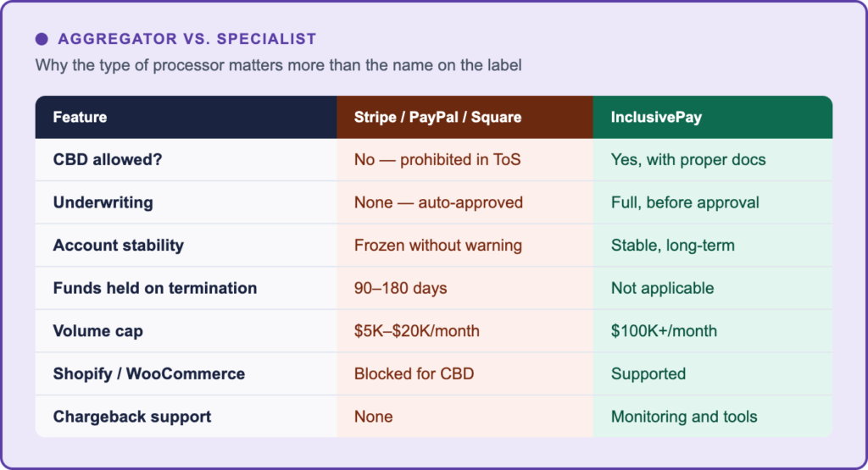Click the purple dot beside the heading
Screen dimensions: 868x470
[x=42, y=39]
